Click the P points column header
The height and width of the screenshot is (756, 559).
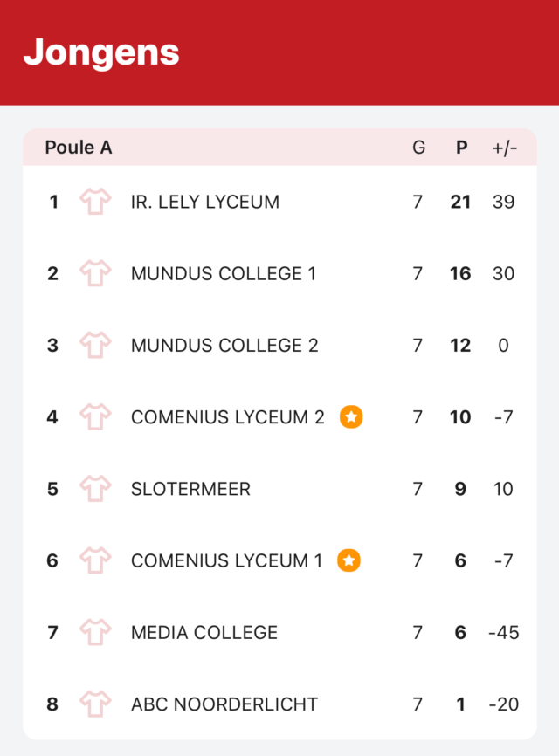(x=461, y=147)
